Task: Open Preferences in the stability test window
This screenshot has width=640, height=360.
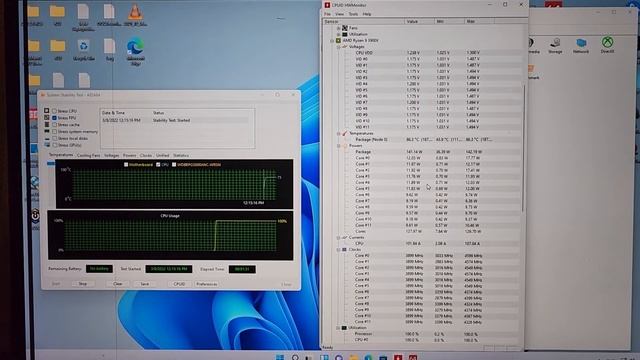Action: 207,284
